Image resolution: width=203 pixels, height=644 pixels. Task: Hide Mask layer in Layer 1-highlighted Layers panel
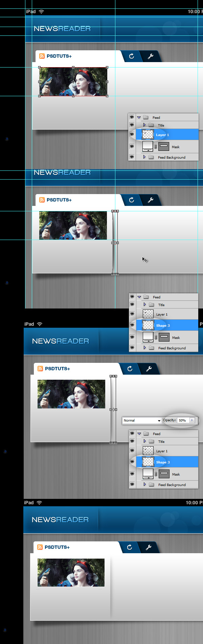point(132,146)
